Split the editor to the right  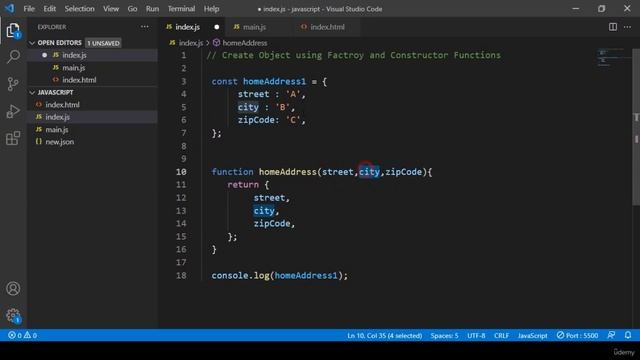(613, 27)
